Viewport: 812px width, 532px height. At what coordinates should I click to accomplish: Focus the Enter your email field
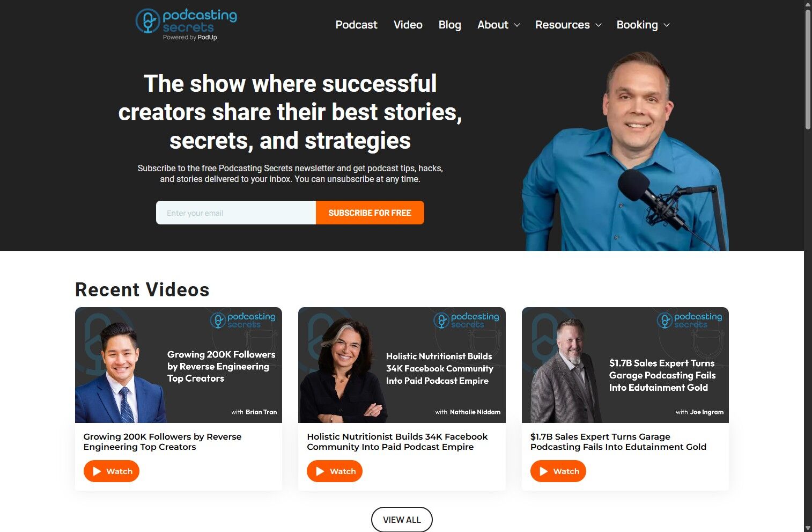coord(236,213)
